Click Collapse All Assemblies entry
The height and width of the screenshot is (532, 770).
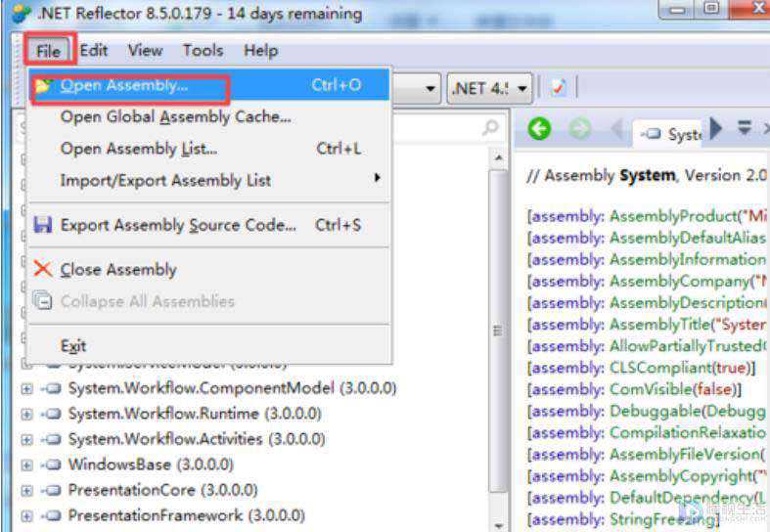click(210, 301)
